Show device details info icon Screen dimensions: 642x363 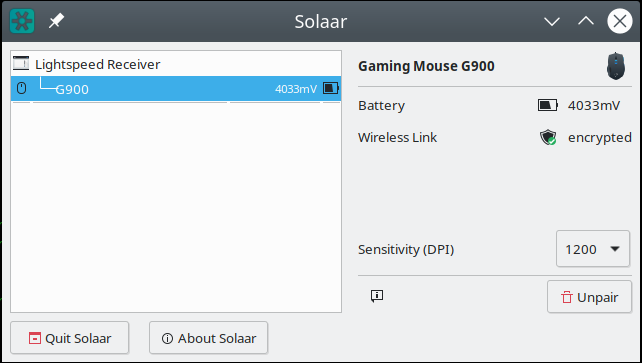[x=377, y=296]
